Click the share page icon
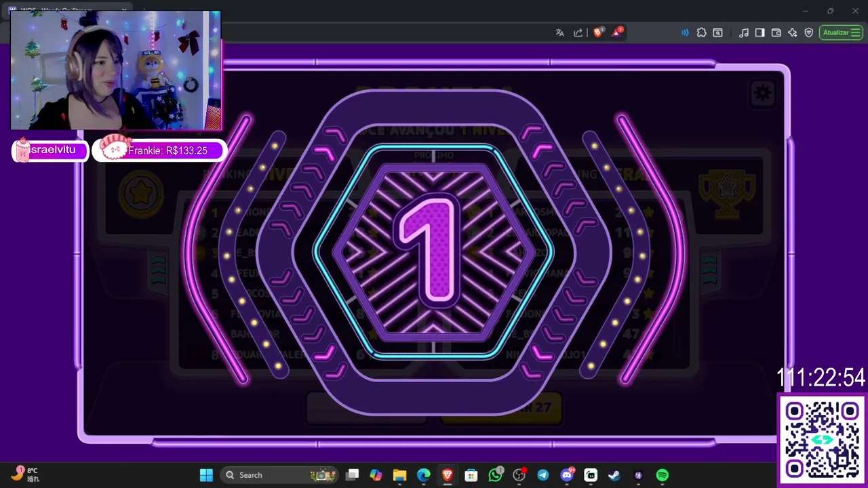 pos(578,33)
